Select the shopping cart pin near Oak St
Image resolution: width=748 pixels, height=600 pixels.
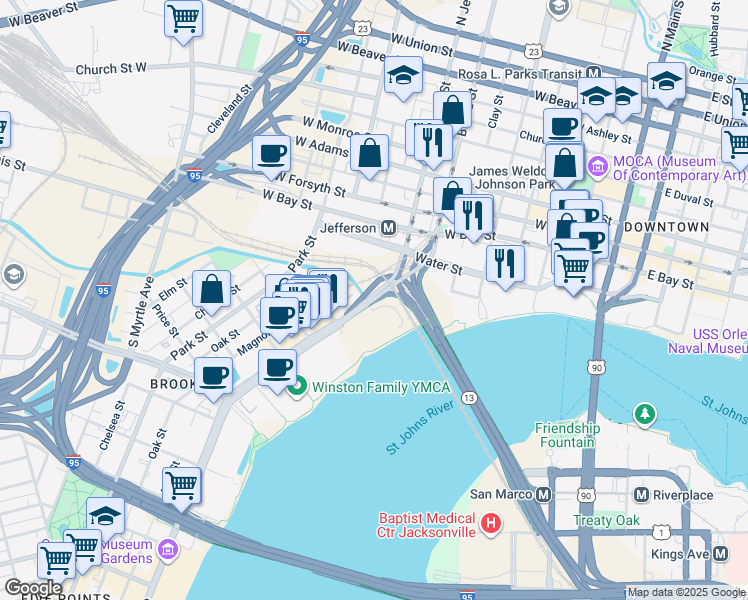click(182, 485)
